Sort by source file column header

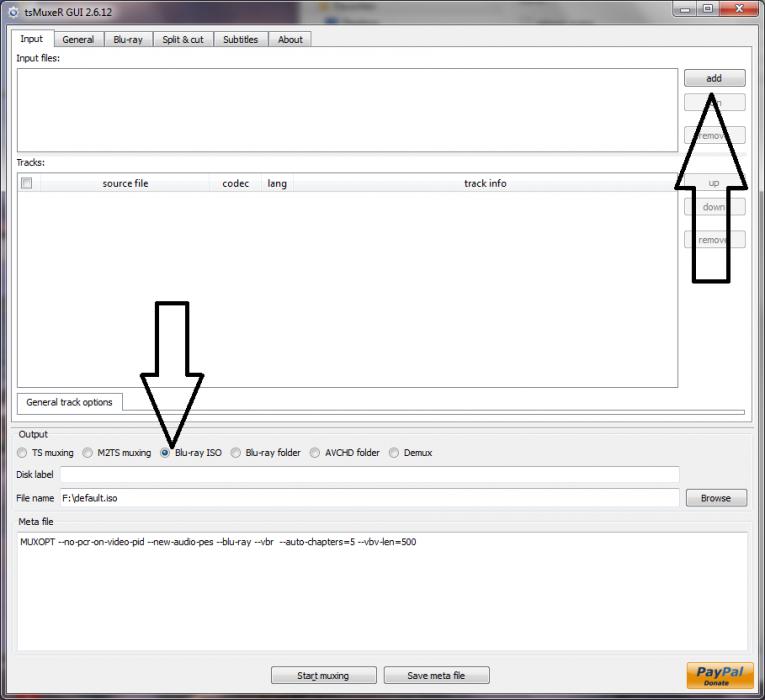click(125, 183)
